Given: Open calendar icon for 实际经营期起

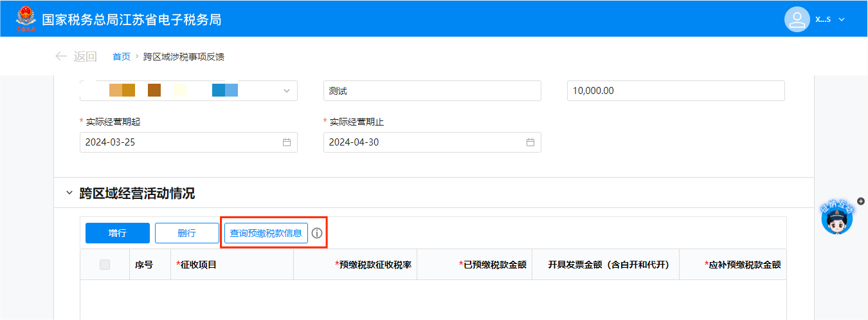Looking at the screenshot, I should (x=287, y=142).
